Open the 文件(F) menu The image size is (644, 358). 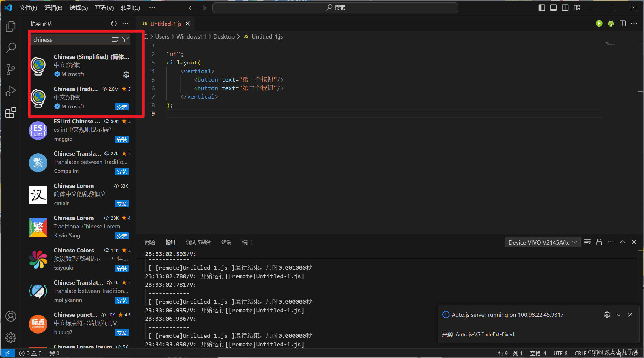click(x=28, y=8)
